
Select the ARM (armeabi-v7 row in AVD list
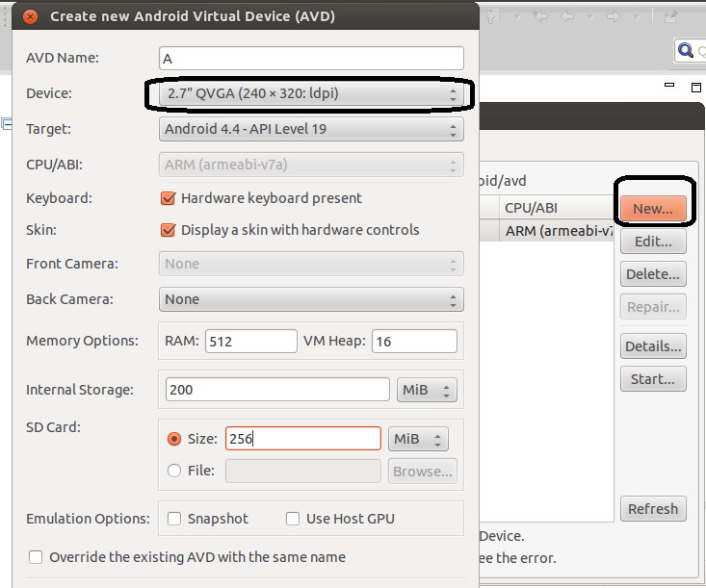[x=547, y=231]
